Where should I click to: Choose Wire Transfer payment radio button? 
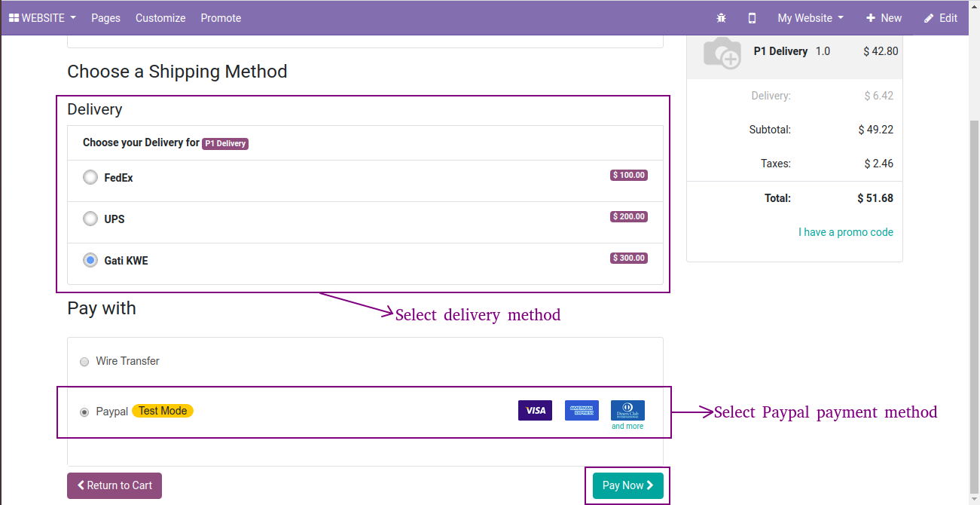click(84, 362)
